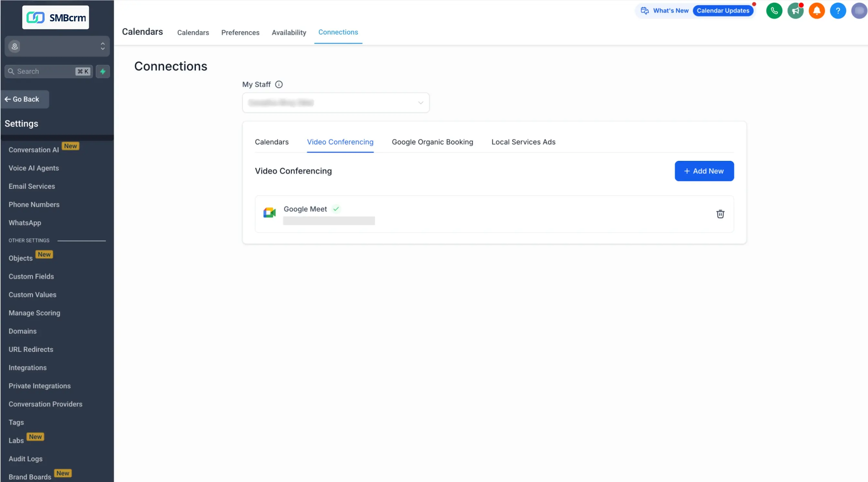Screen dimensions: 868x482
Task: Open Private Integrations settings
Action: (x=39, y=386)
